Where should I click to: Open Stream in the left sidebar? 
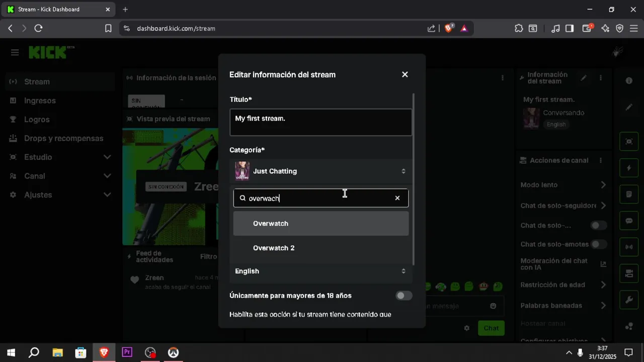click(60, 81)
